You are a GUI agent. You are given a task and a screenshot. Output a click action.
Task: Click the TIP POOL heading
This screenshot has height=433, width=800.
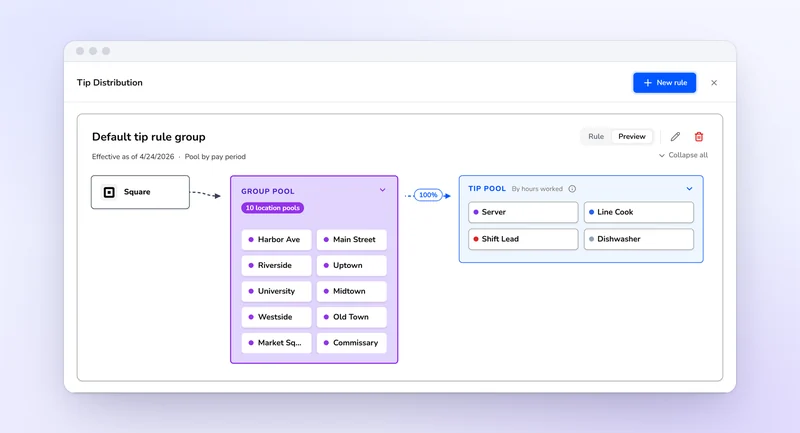487,189
